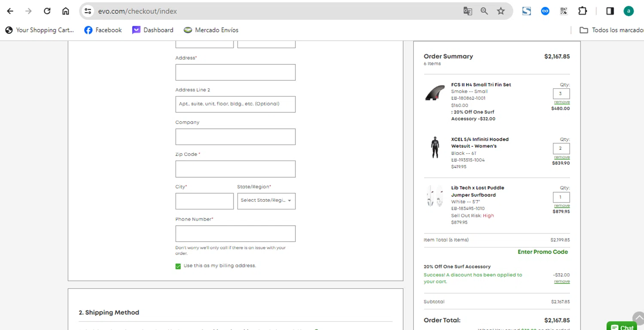Edit quantity for Lib Tech surfboard
Viewport: 644px width, 330px height.
click(x=561, y=197)
